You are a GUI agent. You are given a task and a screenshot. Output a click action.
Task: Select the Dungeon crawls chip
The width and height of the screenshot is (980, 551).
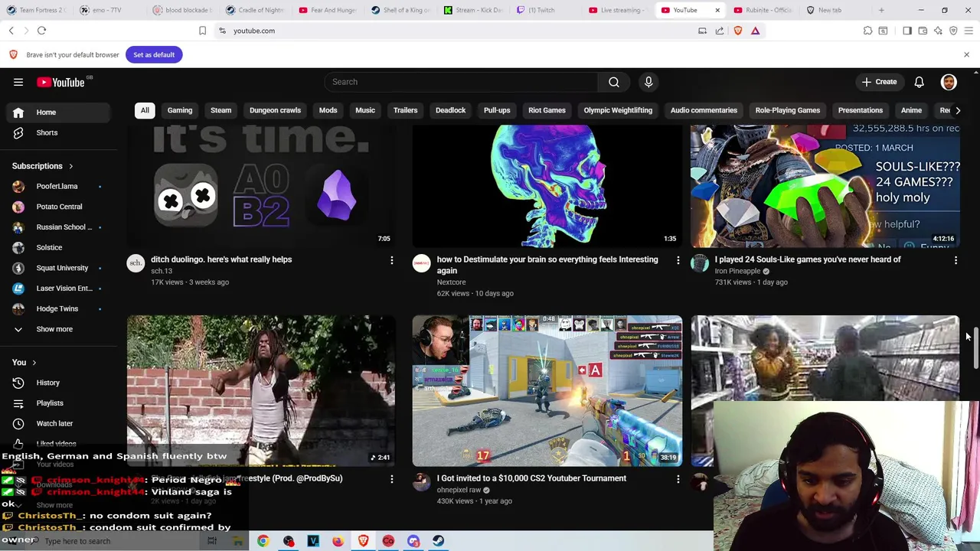275,110
